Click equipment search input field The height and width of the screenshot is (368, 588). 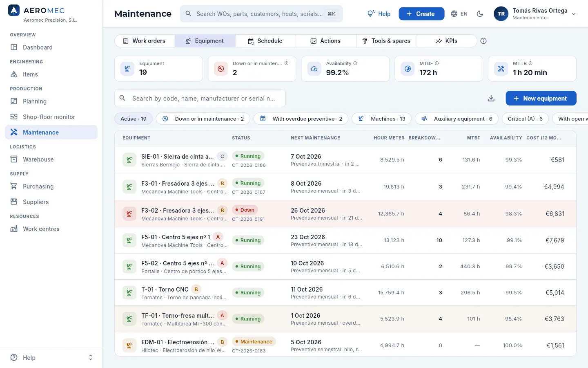(x=200, y=98)
